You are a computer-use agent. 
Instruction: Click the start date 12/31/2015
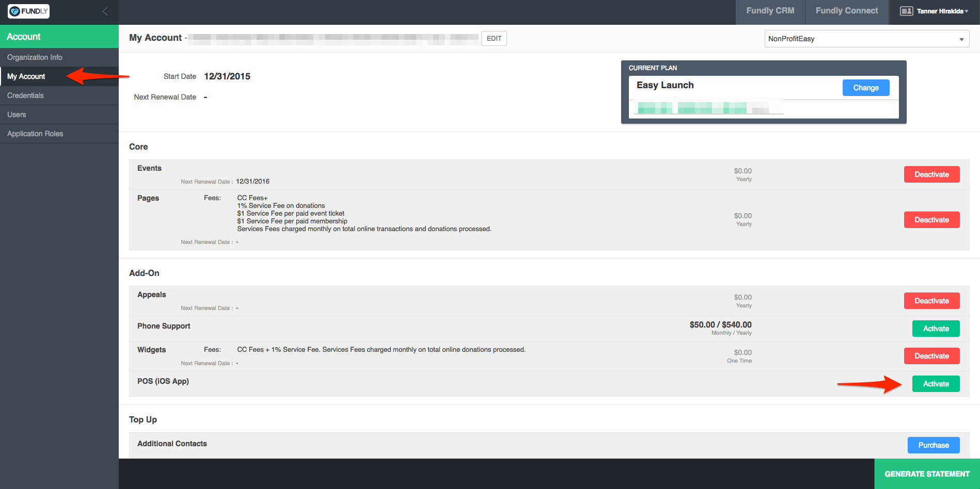227,76
